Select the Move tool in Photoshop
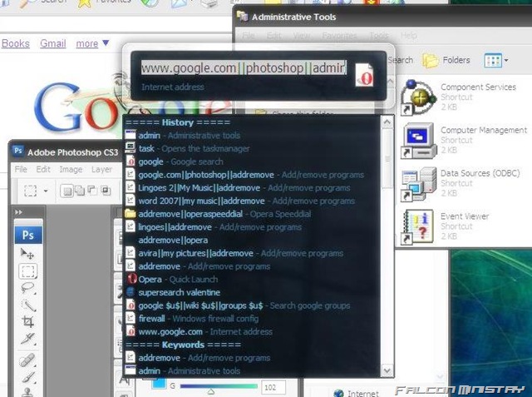The image size is (532, 397). coord(27,253)
